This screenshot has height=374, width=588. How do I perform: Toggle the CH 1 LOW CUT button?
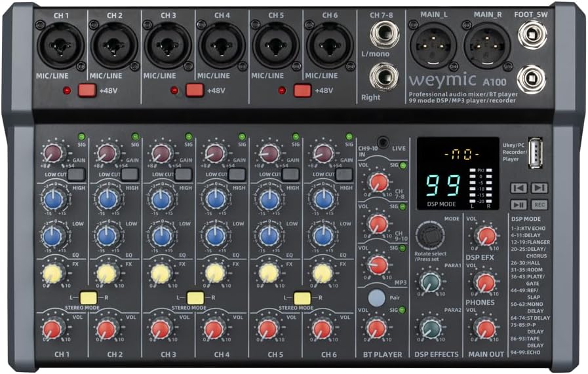click(76, 174)
